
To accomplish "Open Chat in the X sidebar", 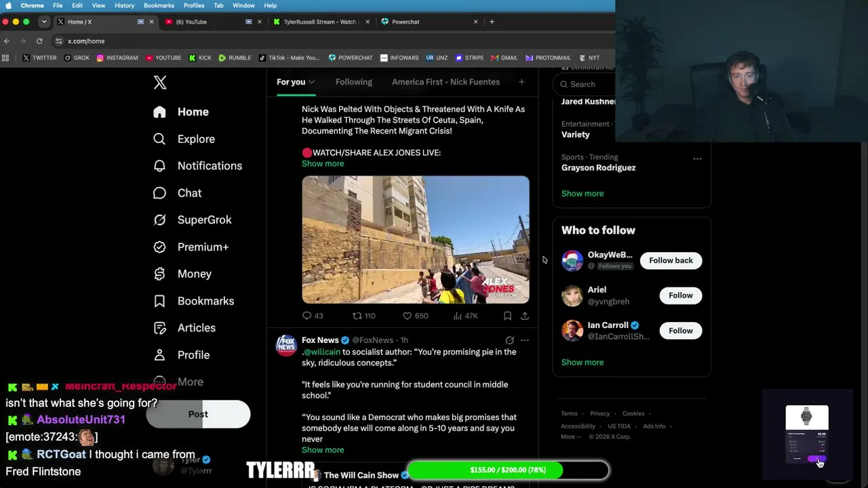I will pos(177,193).
